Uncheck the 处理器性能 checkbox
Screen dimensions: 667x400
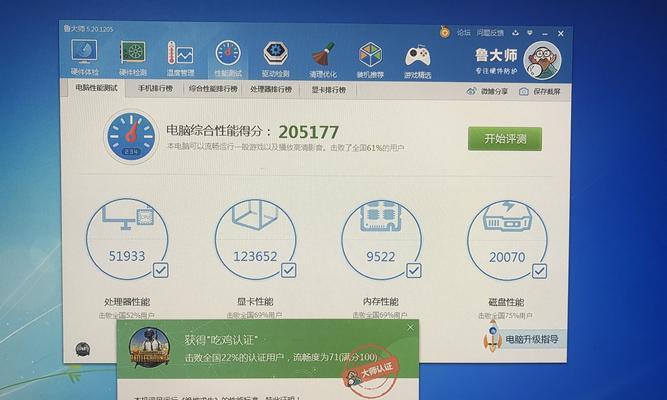[x=160, y=270]
